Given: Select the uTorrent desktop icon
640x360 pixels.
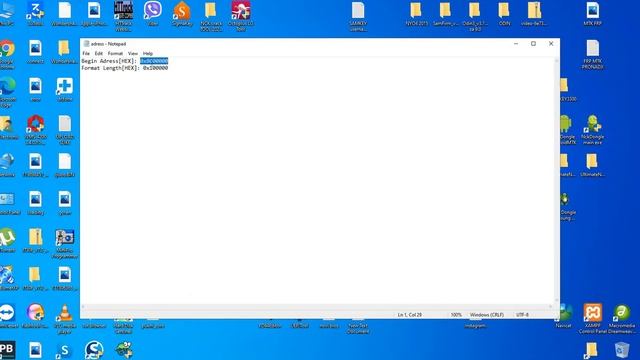Looking at the screenshot, I should point(7,241).
